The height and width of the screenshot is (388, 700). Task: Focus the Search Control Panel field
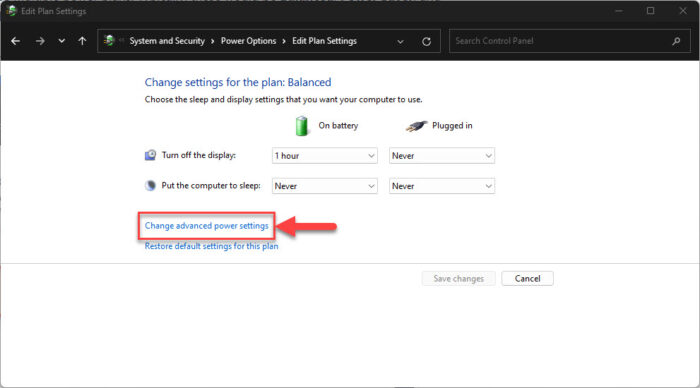[x=561, y=41]
